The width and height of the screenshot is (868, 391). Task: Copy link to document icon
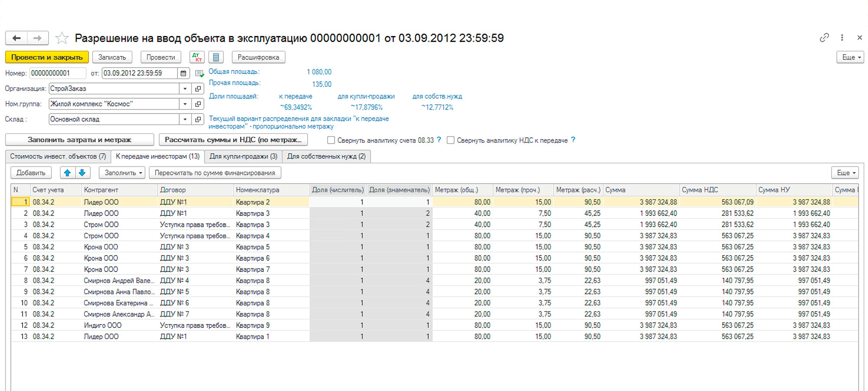pyautogui.click(x=824, y=38)
